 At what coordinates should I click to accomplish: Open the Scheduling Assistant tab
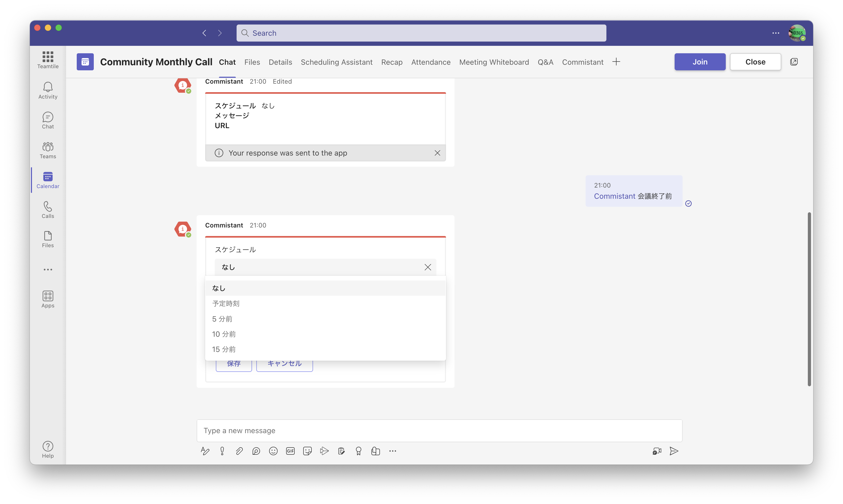[336, 62]
